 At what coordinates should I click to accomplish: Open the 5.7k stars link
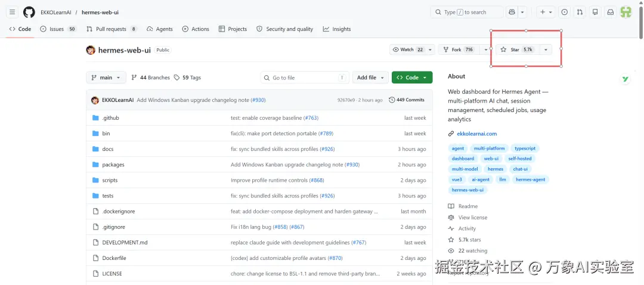point(465,240)
